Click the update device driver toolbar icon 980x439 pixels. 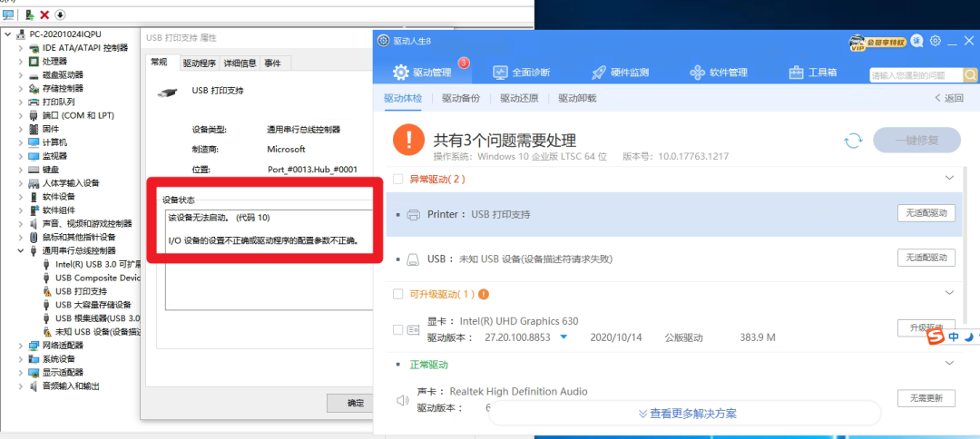29,15
